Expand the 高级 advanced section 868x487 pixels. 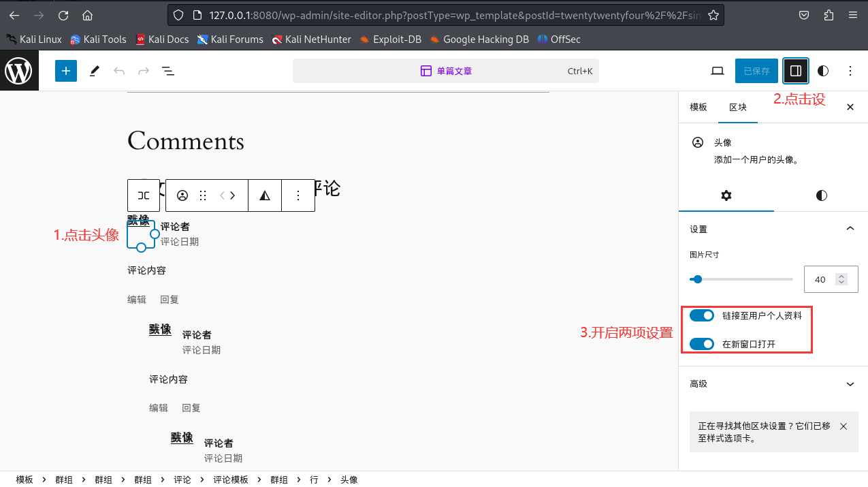tap(773, 384)
